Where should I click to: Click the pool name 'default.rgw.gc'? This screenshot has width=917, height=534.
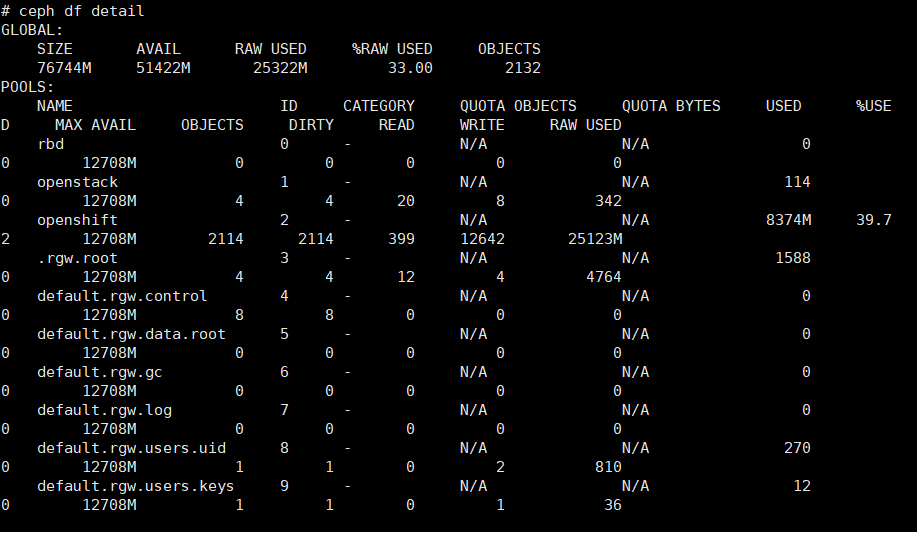coord(99,372)
